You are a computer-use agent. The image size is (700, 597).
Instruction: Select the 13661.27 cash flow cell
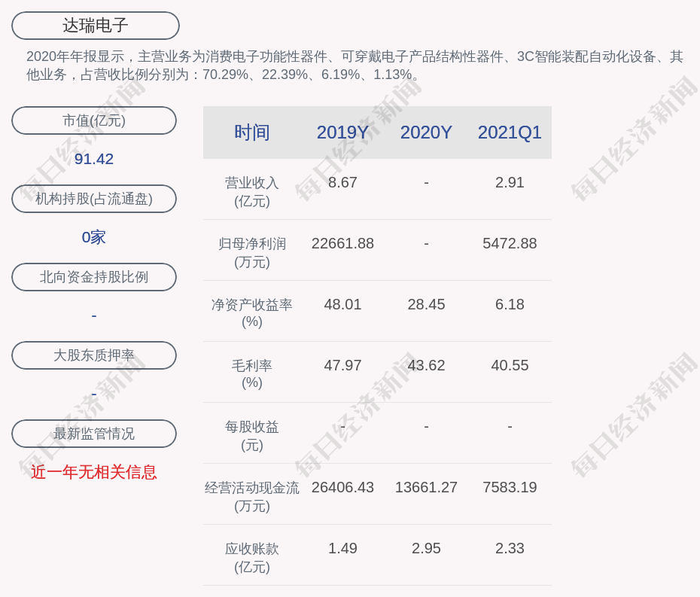(x=426, y=488)
